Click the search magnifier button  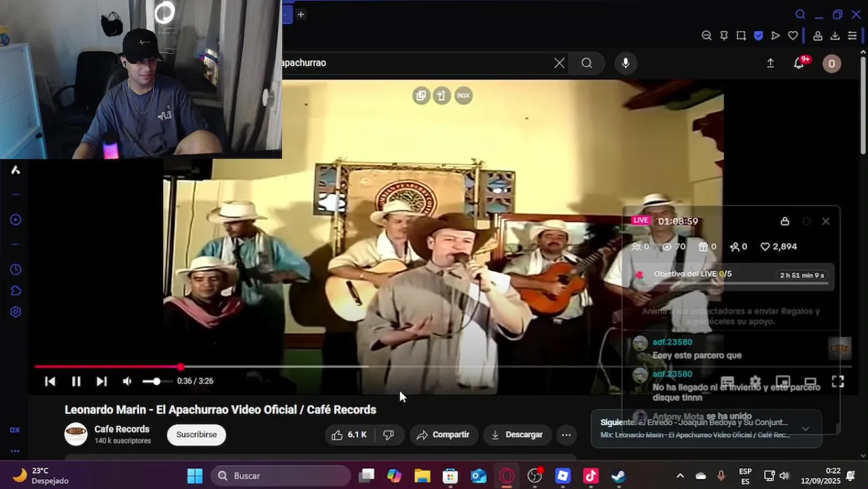pos(587,63)
